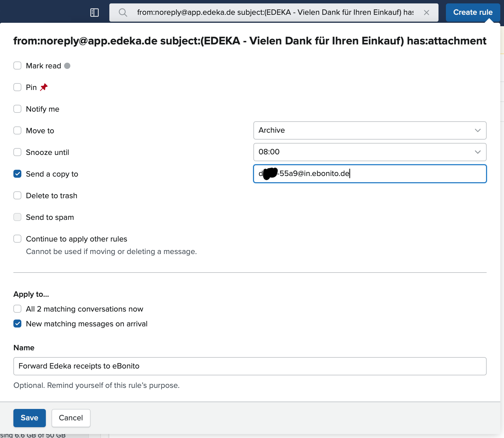Screen dimensions: 504x438
Task: Save the rule
Action: click(29, 418)
